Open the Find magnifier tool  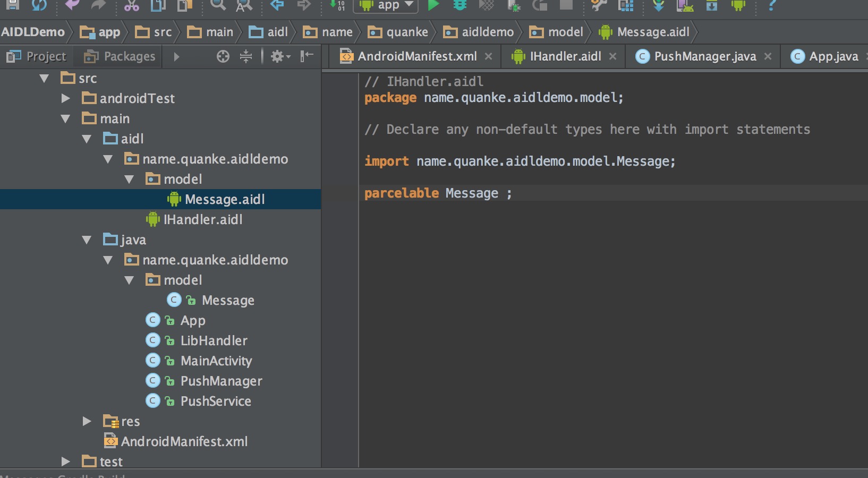pyautogui.click(x=217, y=5)
